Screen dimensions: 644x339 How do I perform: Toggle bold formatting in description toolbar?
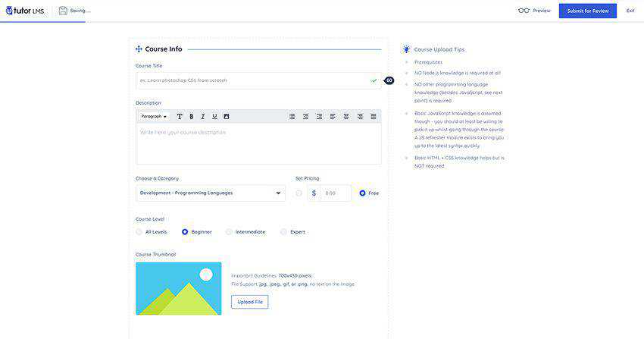click(x=191, y=116)
